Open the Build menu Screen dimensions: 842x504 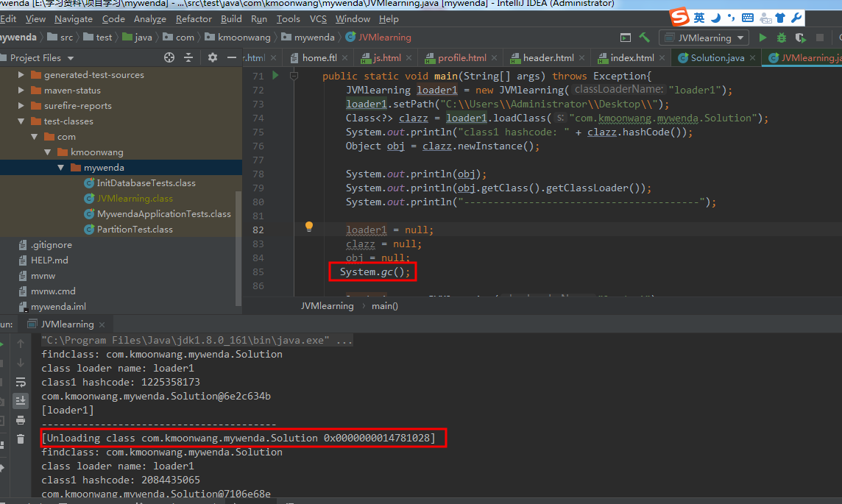[x=231, y=19]
